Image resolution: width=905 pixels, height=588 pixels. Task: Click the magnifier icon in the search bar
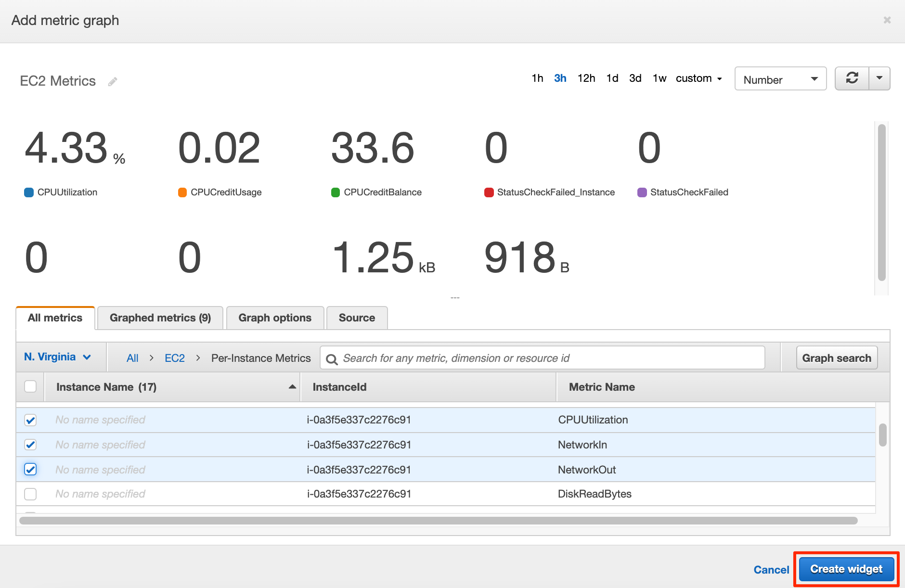click(x=332, y=358)
